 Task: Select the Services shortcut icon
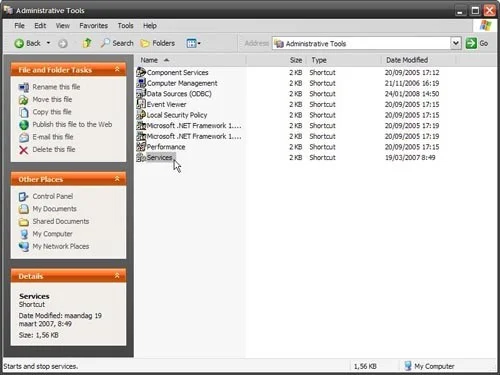point(141,157)
